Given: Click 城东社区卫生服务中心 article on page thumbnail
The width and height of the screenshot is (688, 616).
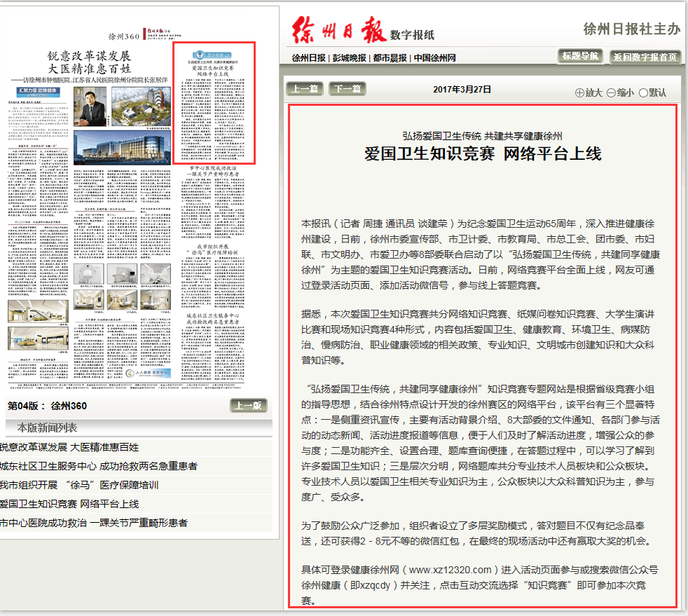Looking at the screenshot, I should coord(213,345).
